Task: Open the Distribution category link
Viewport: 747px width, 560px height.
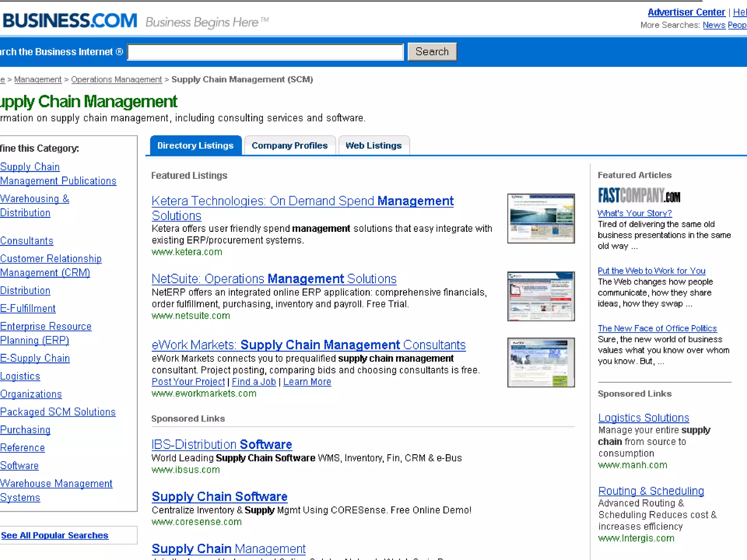Action: click(25, 291)
